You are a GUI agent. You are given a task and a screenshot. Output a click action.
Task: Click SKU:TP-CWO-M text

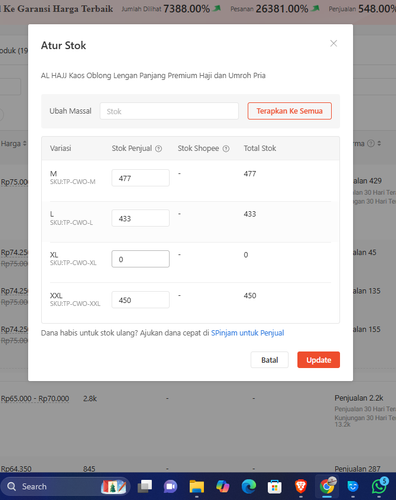(73, 182)
